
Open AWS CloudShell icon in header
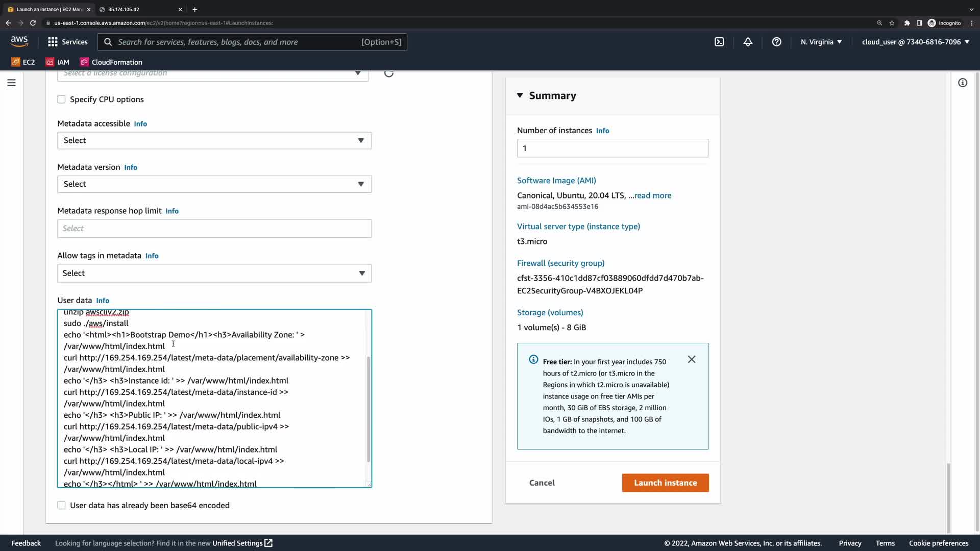(x=719, y=42)
